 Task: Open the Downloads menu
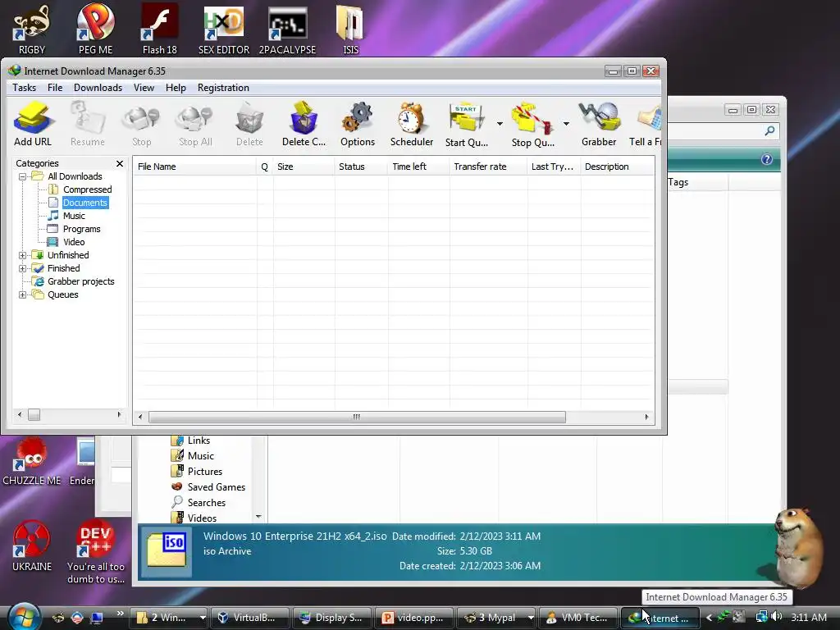click(x=98, y=87)
